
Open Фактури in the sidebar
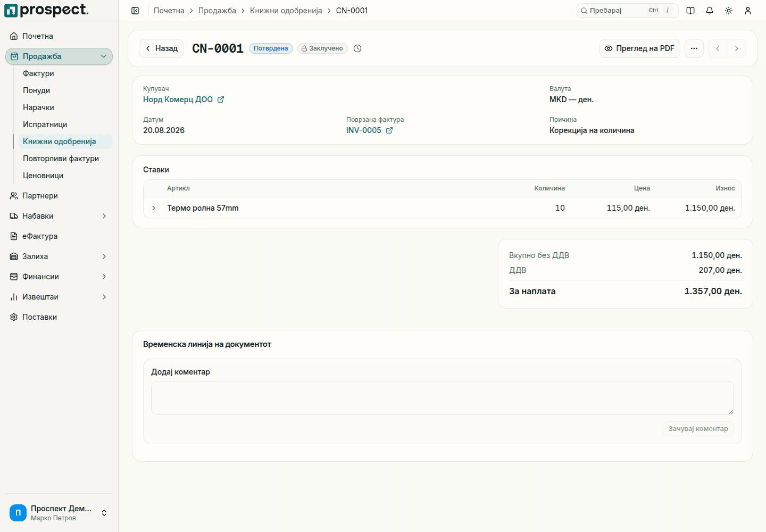65,73
